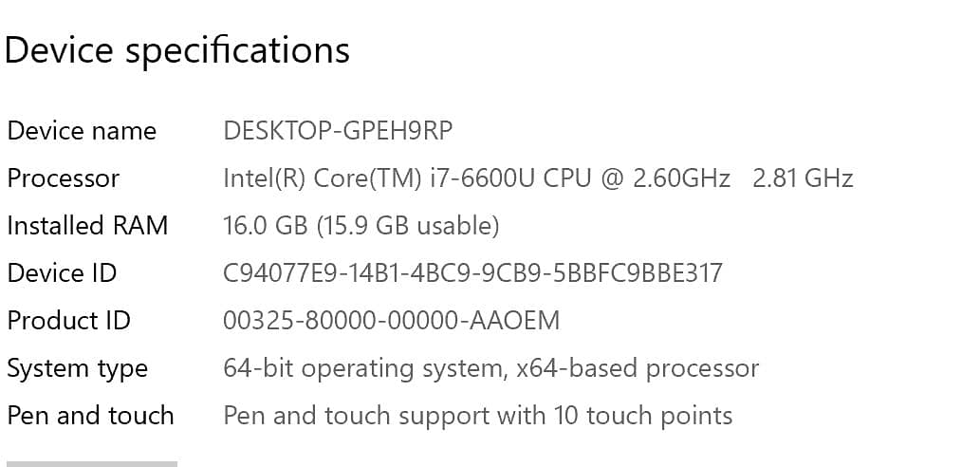The image size is (980, 467).
Task: Click the System type label
Action: [x=77, y=368]
